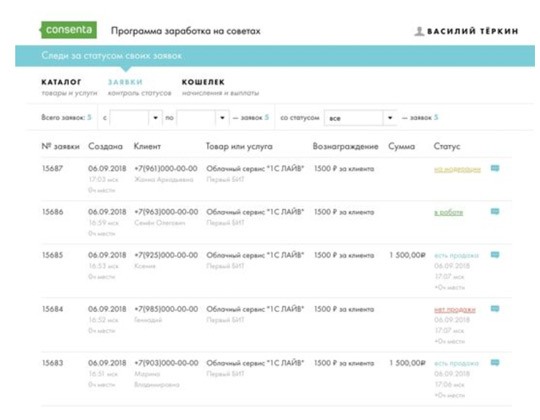
Task: Select request number 15684
Action: pos(52,309)
